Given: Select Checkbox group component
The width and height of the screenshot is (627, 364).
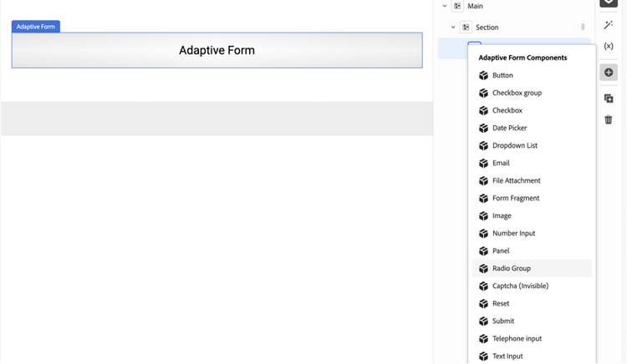Looking at the screenshot, I should (517, 93).
